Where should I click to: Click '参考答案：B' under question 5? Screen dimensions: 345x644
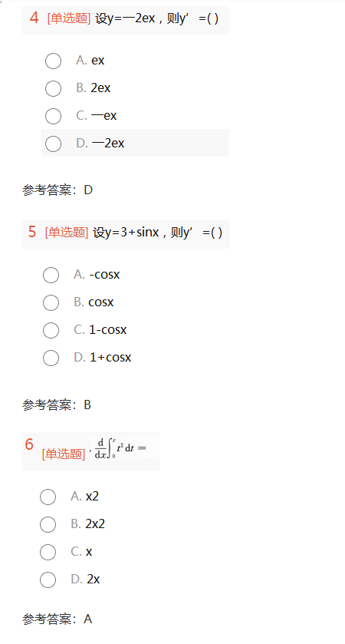[x=57, y=405]
